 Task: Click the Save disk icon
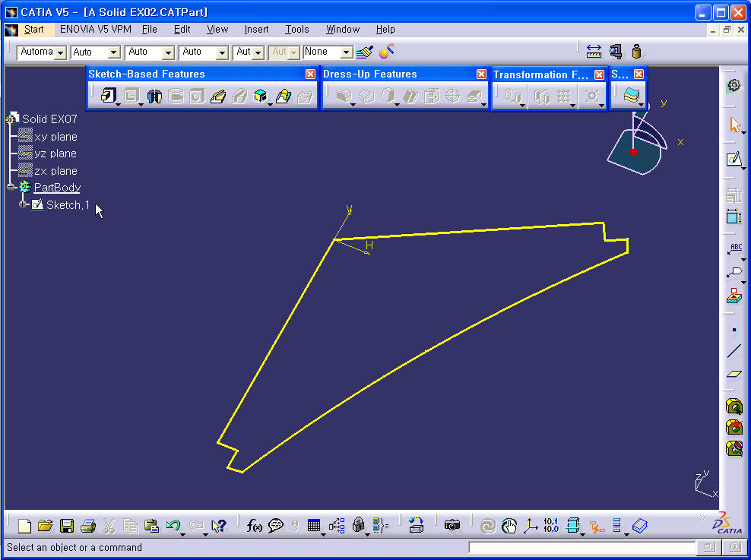(x=67, y=526)
